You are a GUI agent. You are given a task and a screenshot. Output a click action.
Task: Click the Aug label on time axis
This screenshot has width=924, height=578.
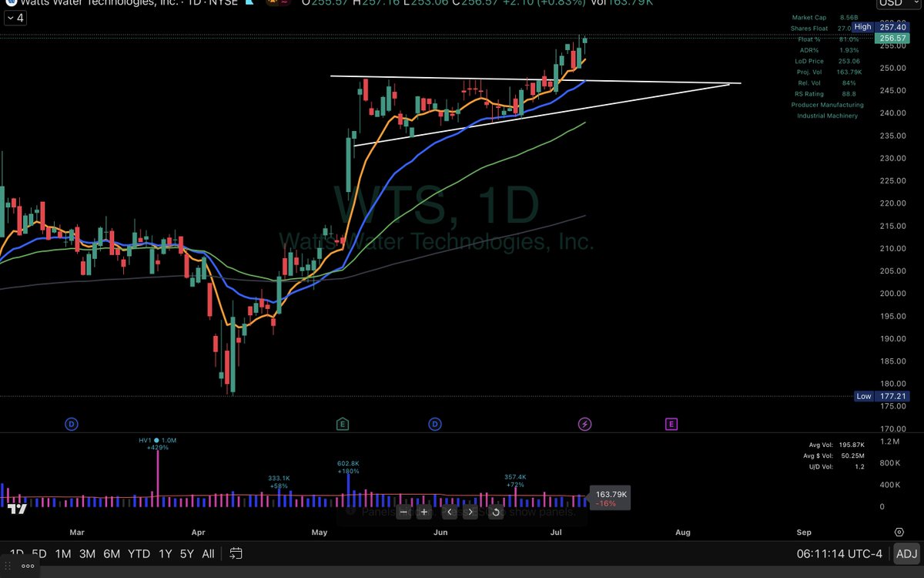683,533
